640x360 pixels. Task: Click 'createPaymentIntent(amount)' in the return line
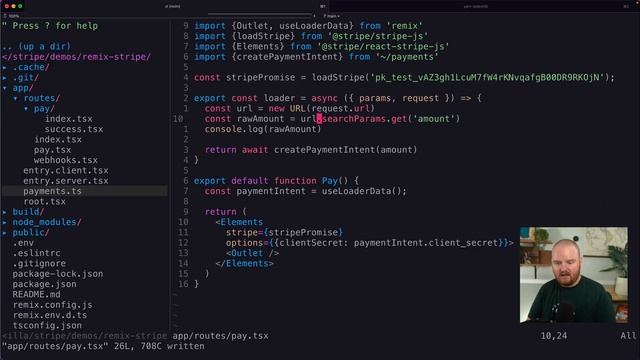click(345, 150)
